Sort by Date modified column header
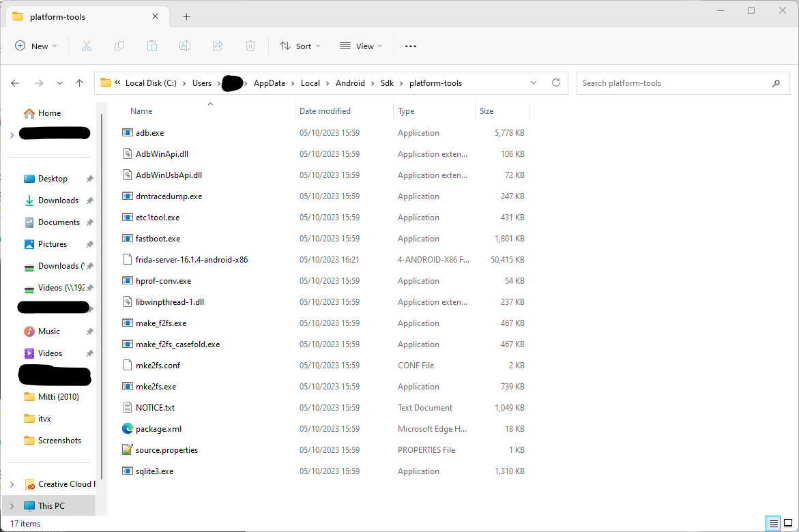 [x=325, y=111]
